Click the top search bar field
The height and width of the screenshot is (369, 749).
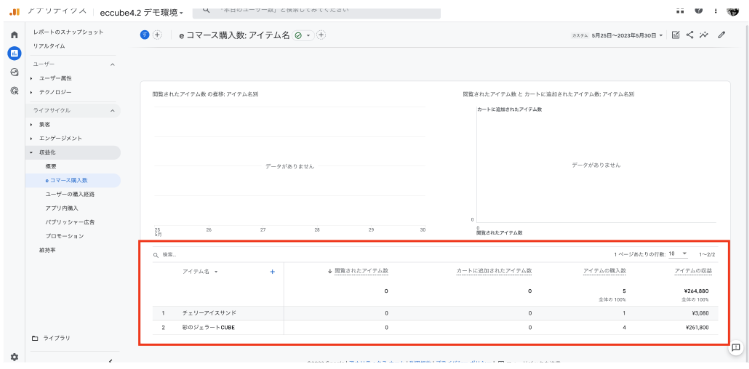[x=316, y=10]
